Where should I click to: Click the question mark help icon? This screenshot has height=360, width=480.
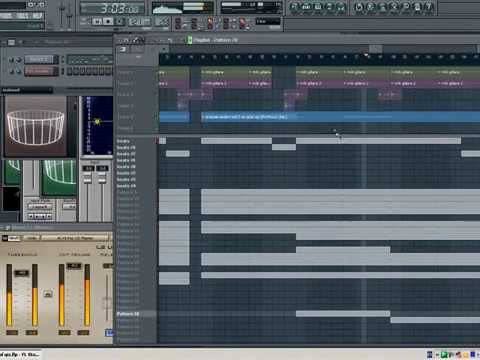click(x=429, y=7)
